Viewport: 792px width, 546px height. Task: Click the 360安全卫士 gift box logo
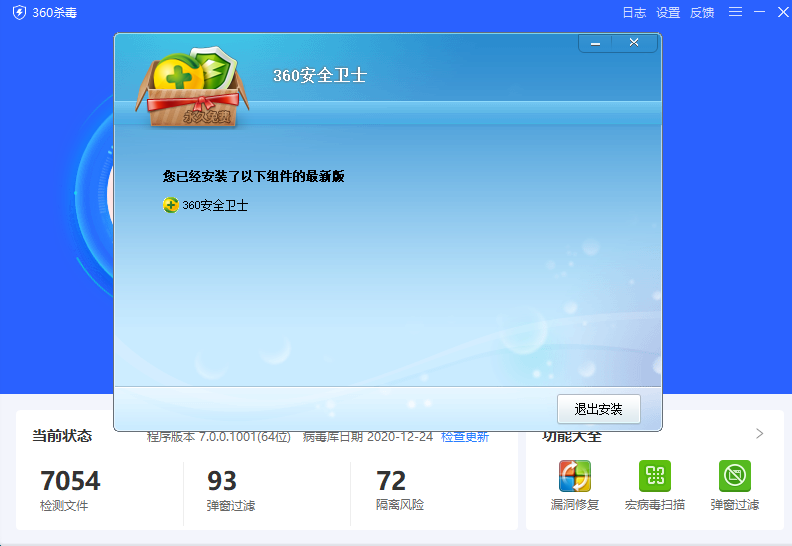pos(192,87)
